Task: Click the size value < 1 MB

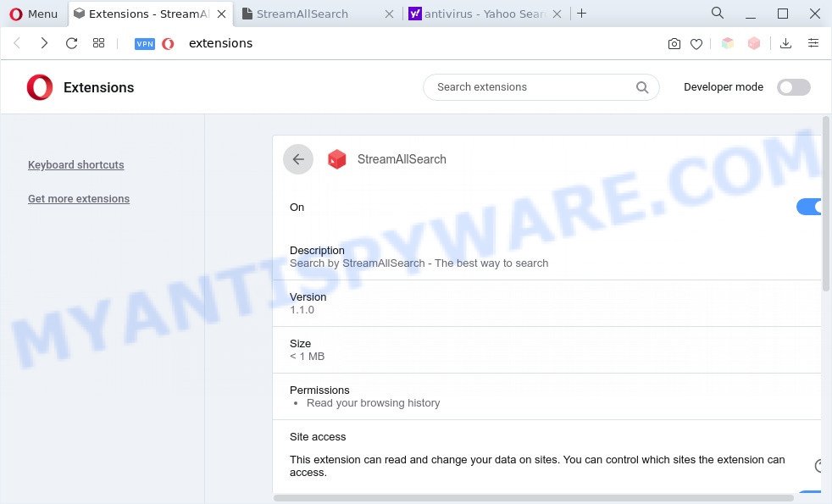Action: [x=307, y=357]
